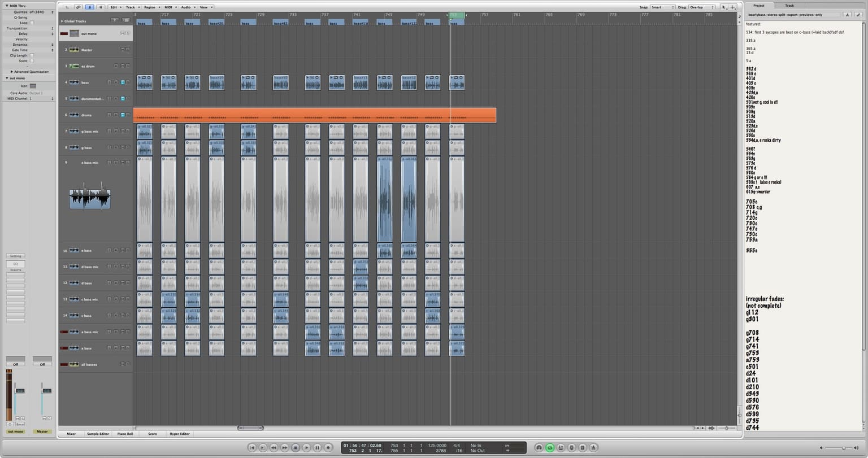
Task: Toggle the Clip Length checkbox
Action: [32, 55]
